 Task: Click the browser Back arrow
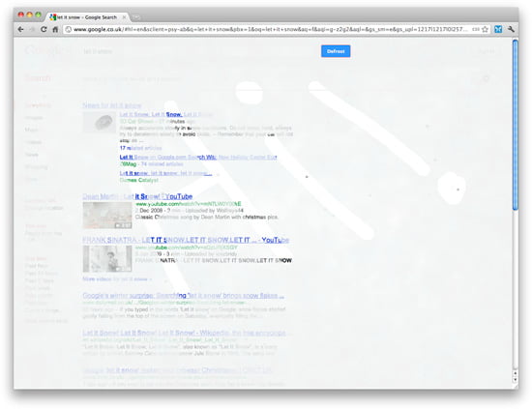pyautogui.click(x=20, y=30)
